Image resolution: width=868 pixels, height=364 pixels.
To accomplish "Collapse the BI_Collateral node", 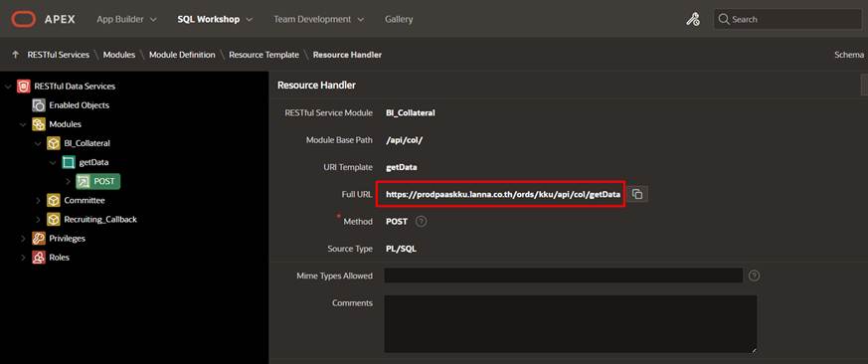I will pos(38,143).
